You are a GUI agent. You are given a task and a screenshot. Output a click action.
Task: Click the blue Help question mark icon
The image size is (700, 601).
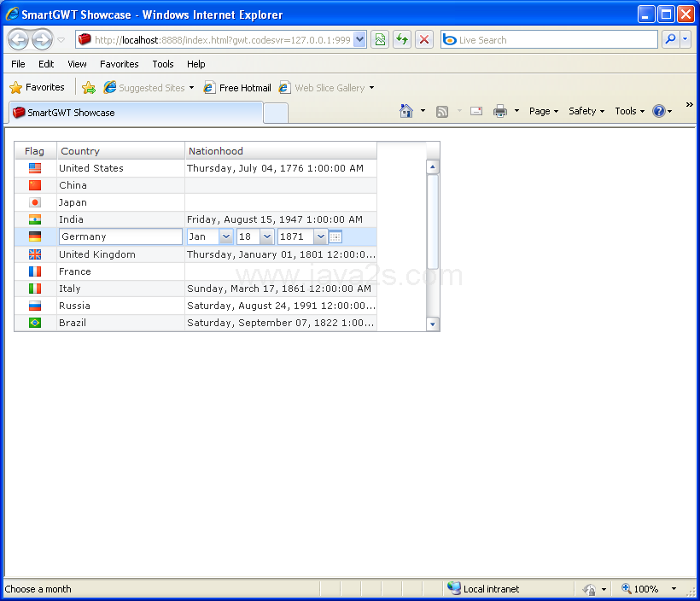click(659, 111)
